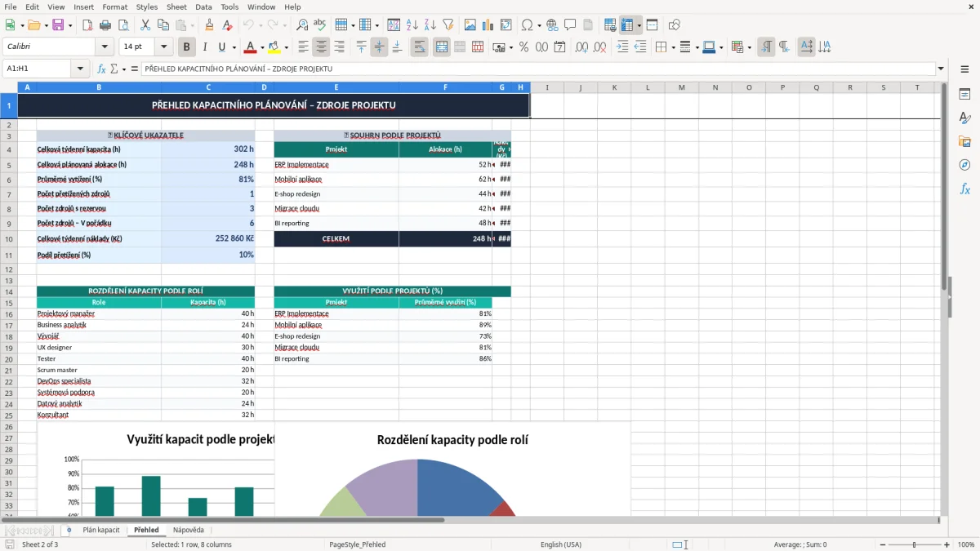This screenshot has width=980, height=551.
Task: Click the Clear Direct Formatting icon
Action: click(x=226, y=25)
